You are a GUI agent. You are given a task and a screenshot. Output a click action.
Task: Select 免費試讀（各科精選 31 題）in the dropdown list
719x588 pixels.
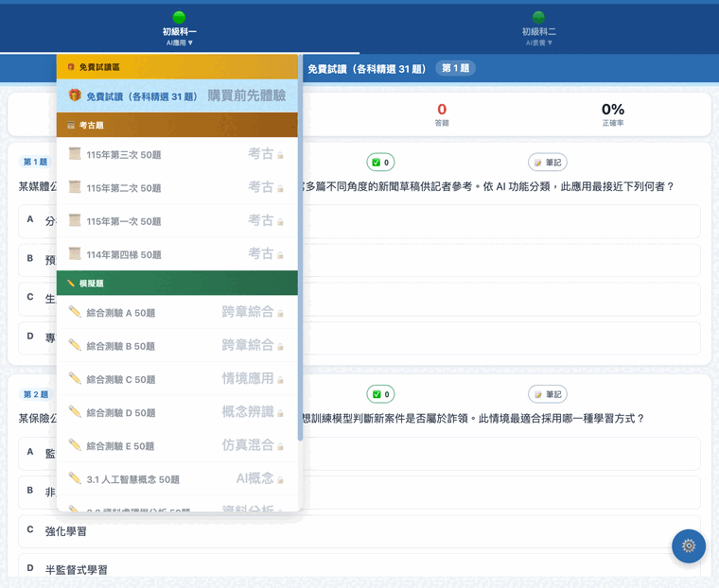coord(177,95)
